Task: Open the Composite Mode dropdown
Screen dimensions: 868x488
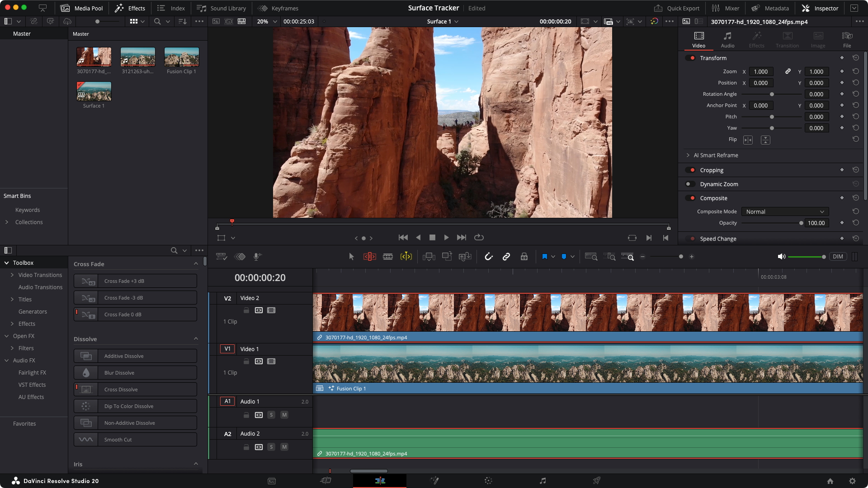Action: tap(785, 212)
